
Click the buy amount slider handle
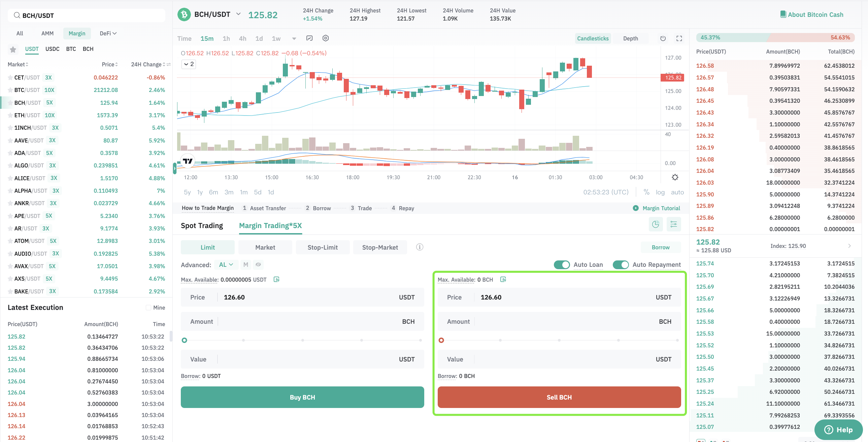(x=184, y=340)
